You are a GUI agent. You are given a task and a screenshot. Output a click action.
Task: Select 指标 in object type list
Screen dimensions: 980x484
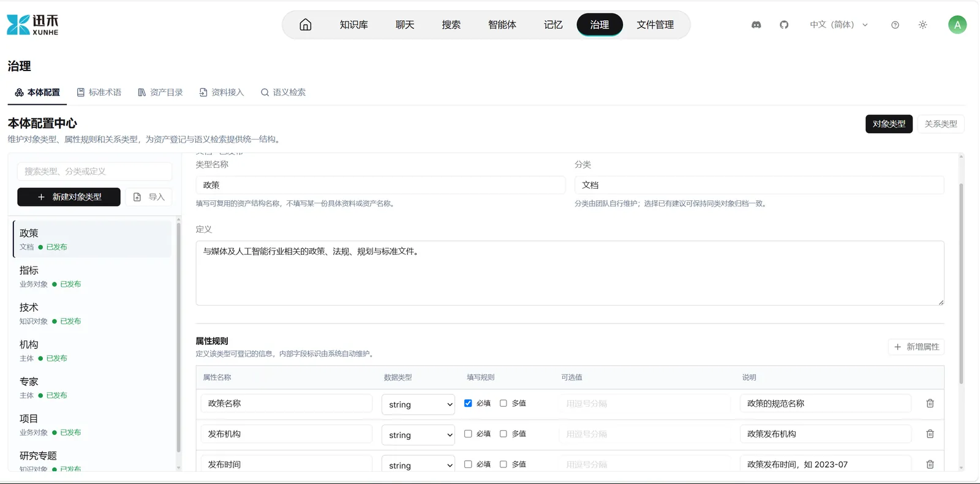coord(92,276)
